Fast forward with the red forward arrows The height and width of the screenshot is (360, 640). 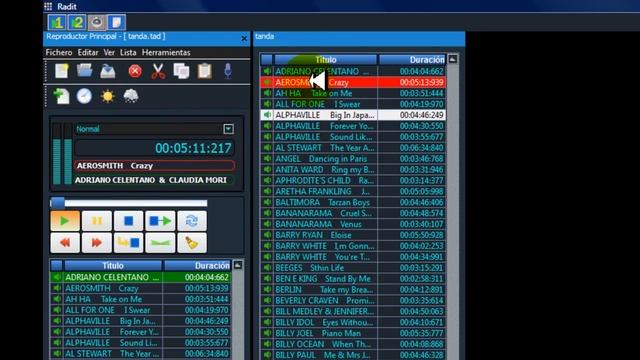[97, 243]
